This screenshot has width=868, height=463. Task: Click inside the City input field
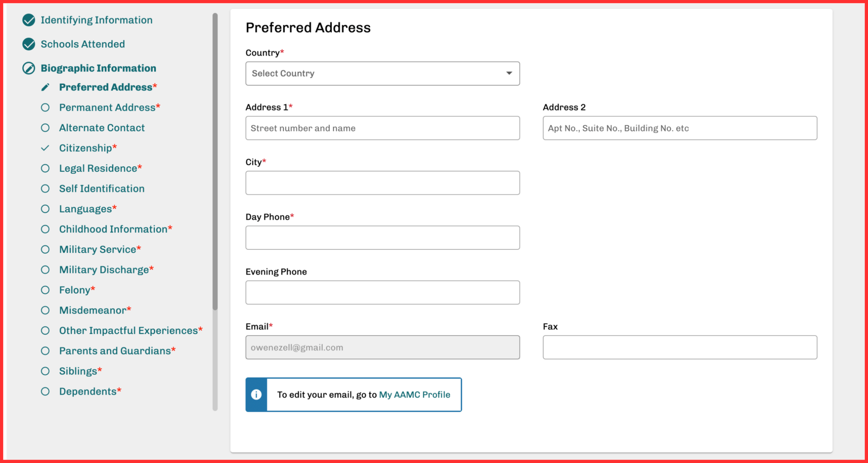click(382, 183)
